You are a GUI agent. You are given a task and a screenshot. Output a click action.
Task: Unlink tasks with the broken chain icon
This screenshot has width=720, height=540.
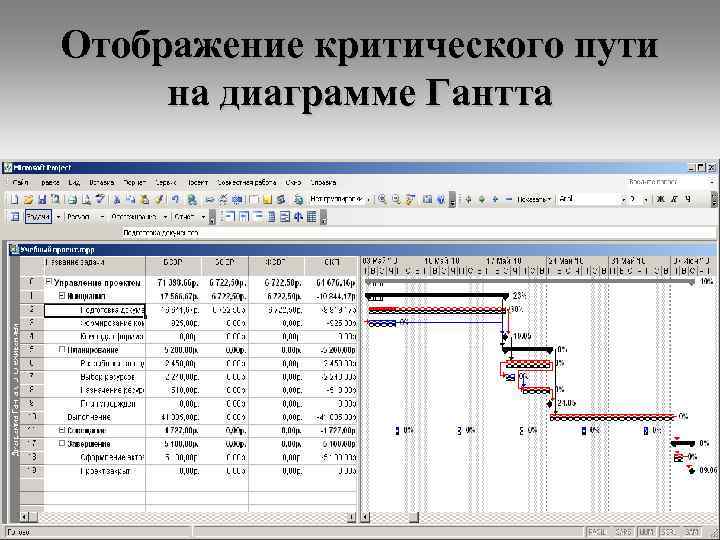[x=223, y=199]
